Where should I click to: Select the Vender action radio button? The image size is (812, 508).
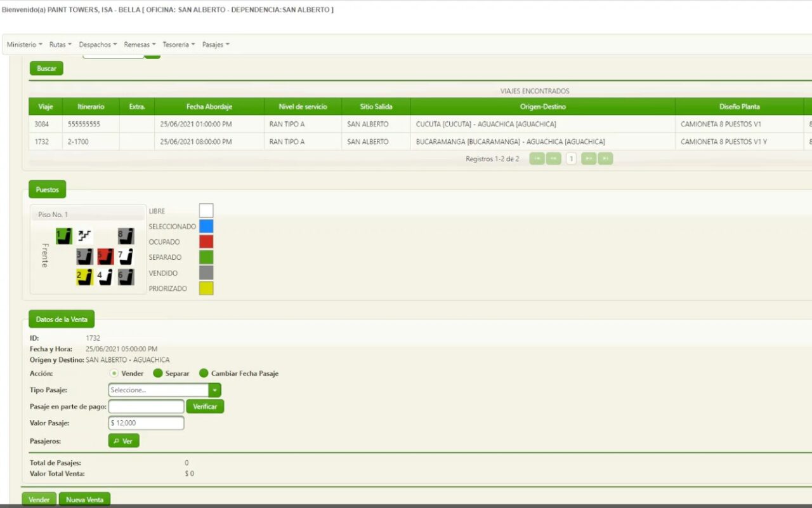click(x=114, y=373)
